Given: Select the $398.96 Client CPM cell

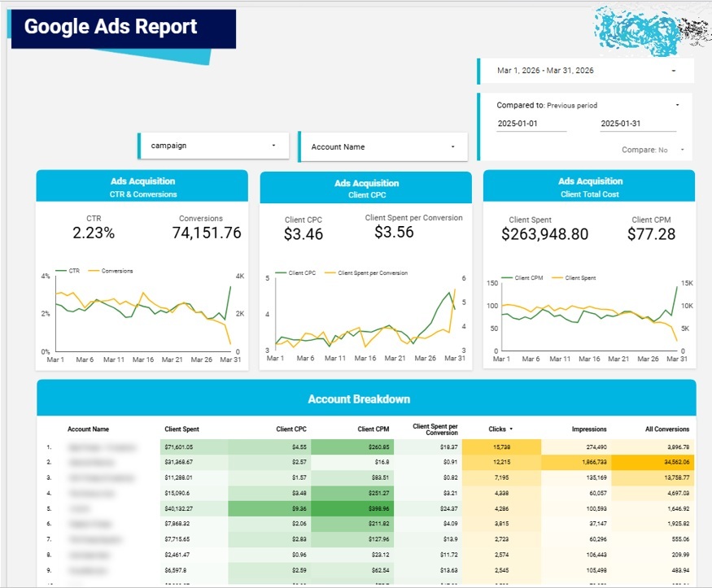Looking at the screenshot, I should click(352, 508).
